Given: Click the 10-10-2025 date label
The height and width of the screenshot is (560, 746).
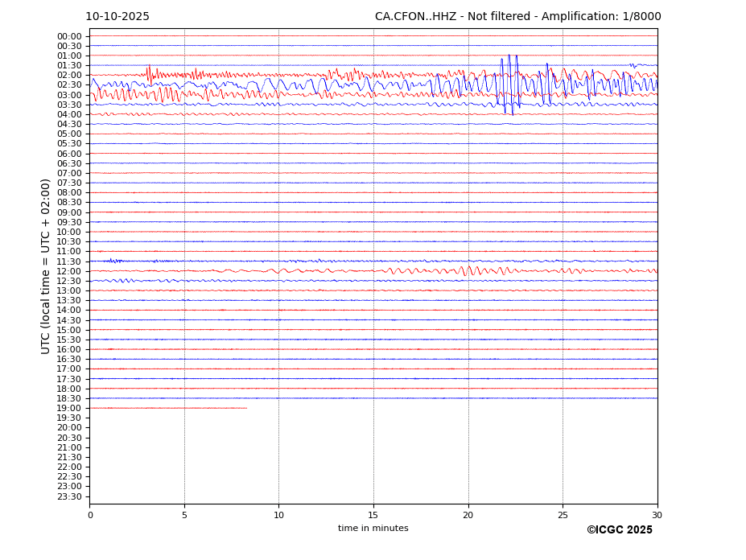Looking at the screenshot, I should (x=117, y=17).
